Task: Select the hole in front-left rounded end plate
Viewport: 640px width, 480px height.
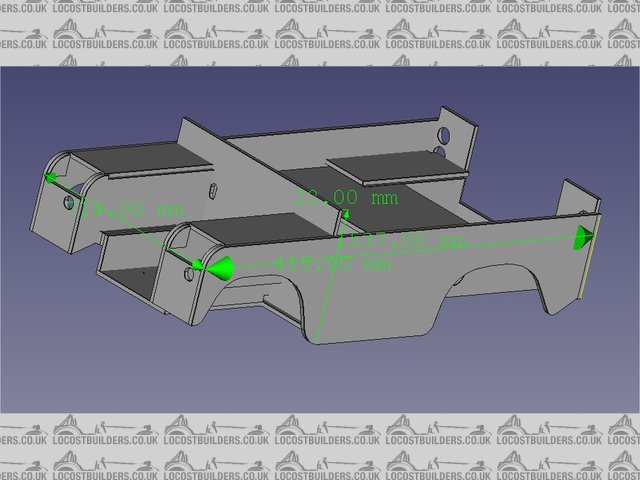Action: point(191,270)
